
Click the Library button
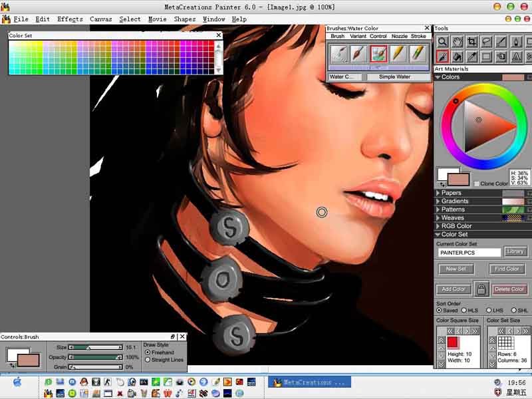point(515,251)
